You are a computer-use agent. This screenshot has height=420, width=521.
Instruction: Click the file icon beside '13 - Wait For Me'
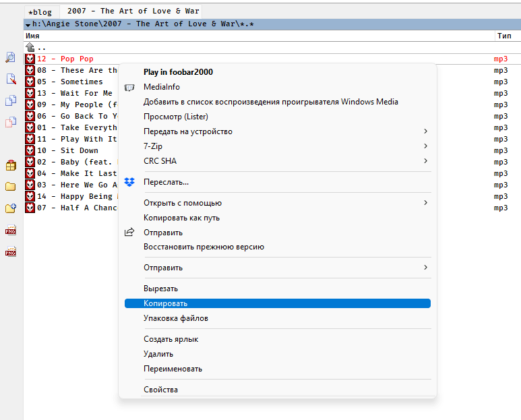(x=30, y=93)
